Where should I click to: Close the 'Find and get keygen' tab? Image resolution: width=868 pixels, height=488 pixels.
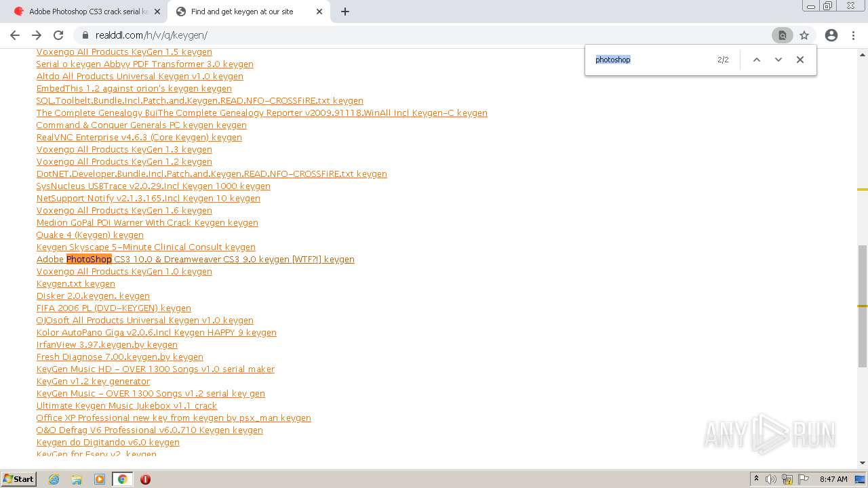[319, 12]
